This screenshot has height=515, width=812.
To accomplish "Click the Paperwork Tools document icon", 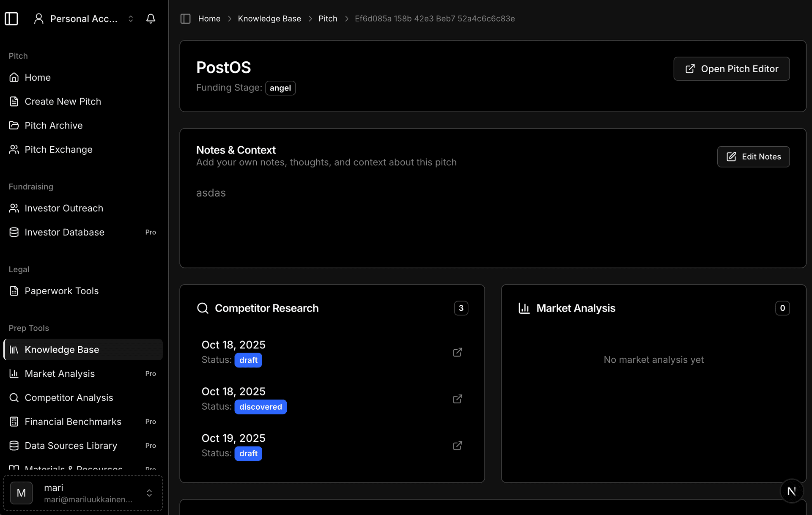I will 14,291.
